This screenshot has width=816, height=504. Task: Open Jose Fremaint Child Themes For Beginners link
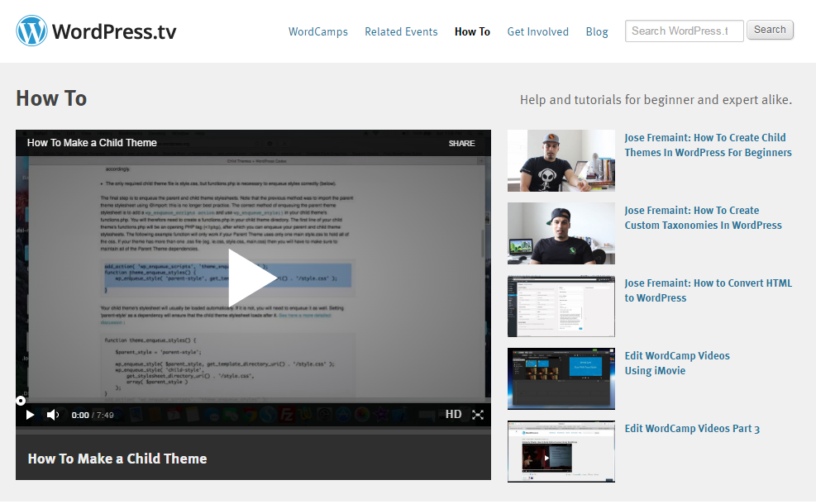tap(708, 145)
